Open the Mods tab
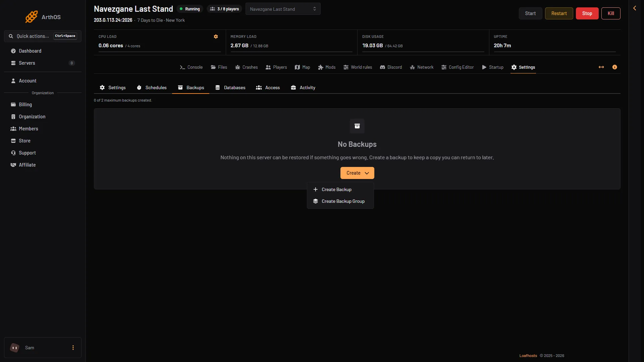Image resolution: width=644 pixels, height=362 pixels. point(327,67)
